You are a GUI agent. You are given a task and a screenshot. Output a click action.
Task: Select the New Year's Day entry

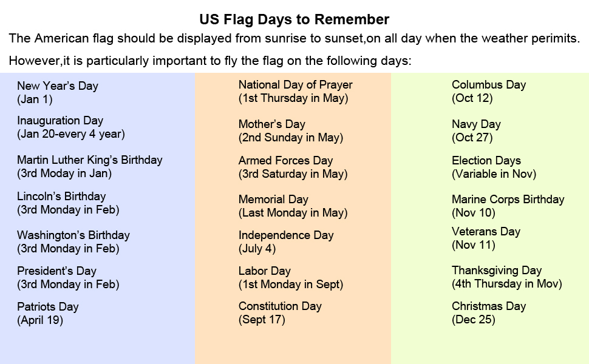(58, 86)
